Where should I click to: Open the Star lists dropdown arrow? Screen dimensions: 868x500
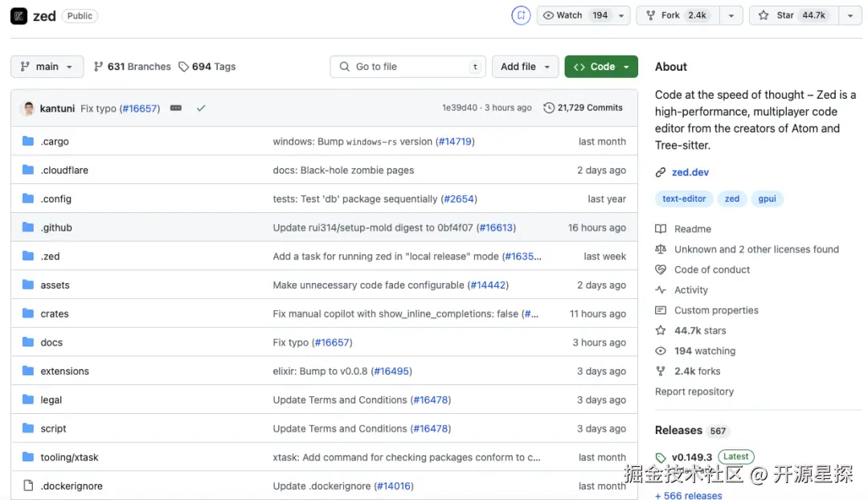(x=850, y=15)
